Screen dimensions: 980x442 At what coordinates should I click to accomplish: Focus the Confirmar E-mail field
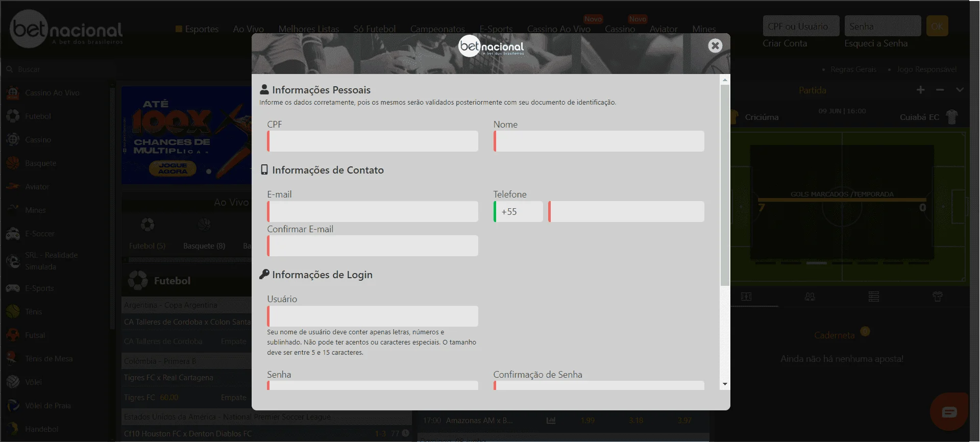click(373, 245)
